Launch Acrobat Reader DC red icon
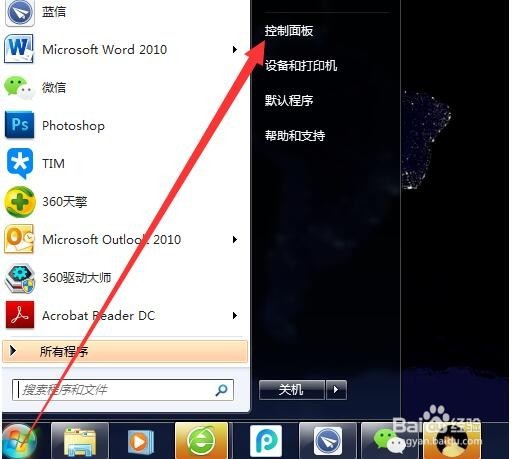The image size is (512, 459). click(20, 315)
